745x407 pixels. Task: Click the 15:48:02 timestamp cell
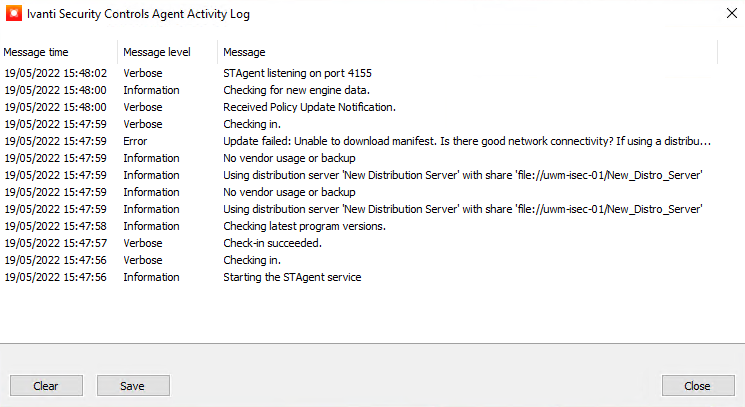coord(54,73)
